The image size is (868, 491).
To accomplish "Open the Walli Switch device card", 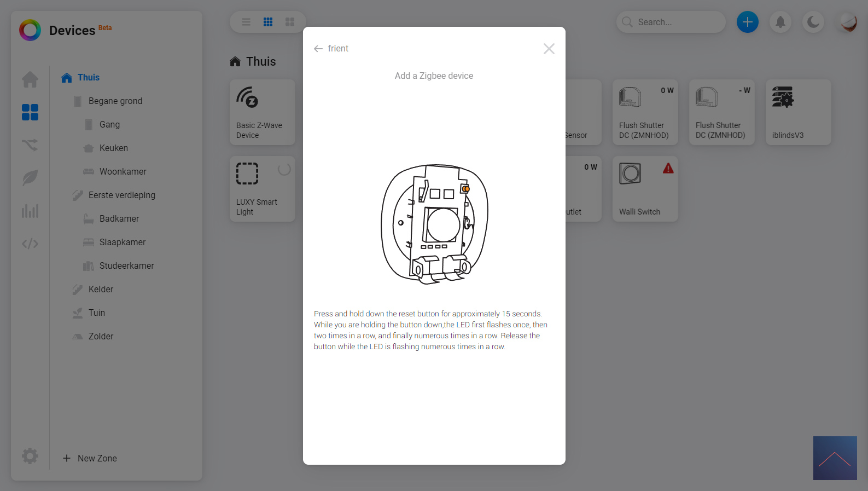I will coord(645,189).
